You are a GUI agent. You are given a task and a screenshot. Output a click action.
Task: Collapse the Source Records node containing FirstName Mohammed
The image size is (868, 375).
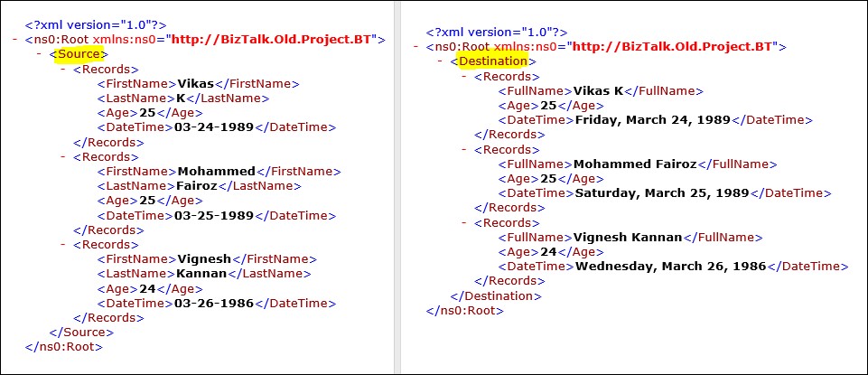(63, 156)
